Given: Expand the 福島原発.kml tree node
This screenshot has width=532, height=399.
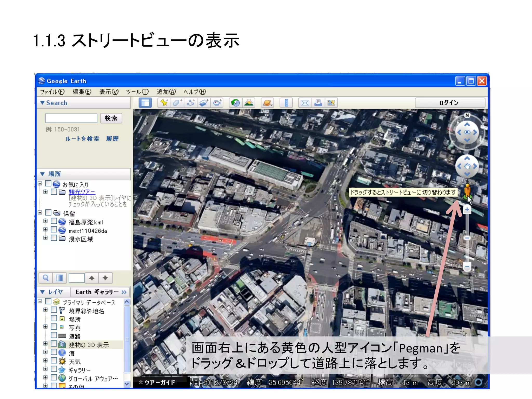Looking at the screenshot, I should [45, 221].
